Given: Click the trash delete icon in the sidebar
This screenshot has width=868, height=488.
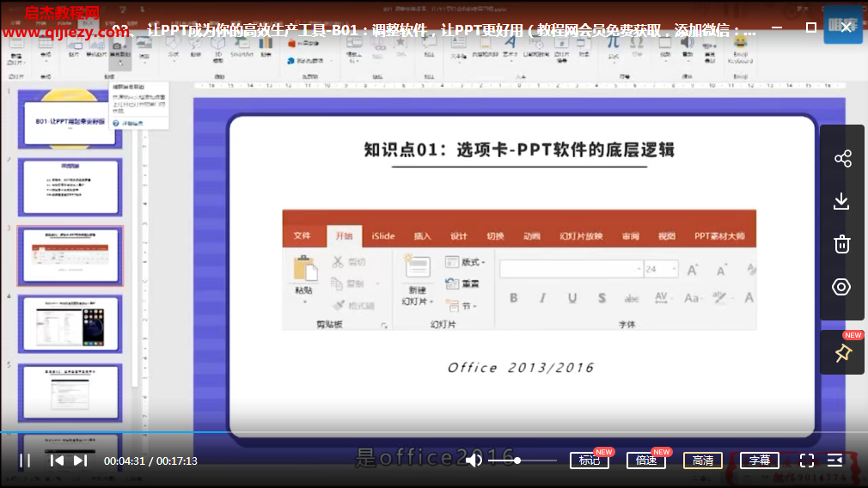Looking at the screenshot, I should (842, 244).
